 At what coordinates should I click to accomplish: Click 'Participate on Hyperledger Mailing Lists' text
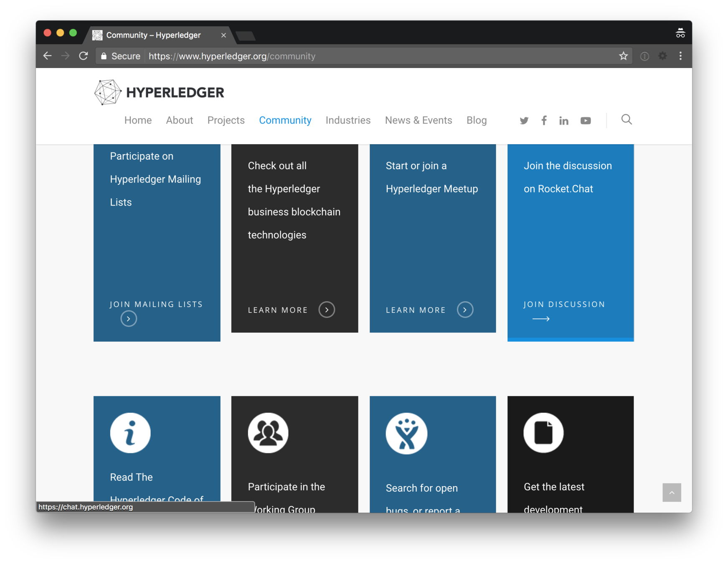155,179
